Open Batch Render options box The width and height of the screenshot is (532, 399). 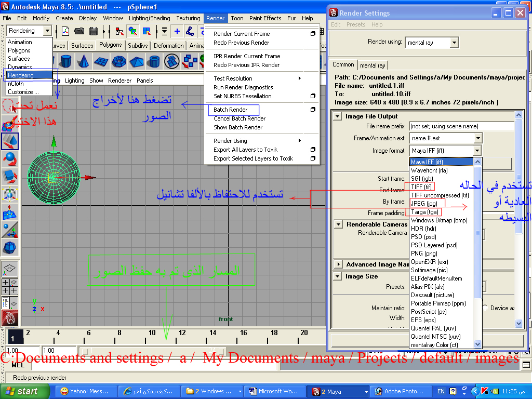313,110
